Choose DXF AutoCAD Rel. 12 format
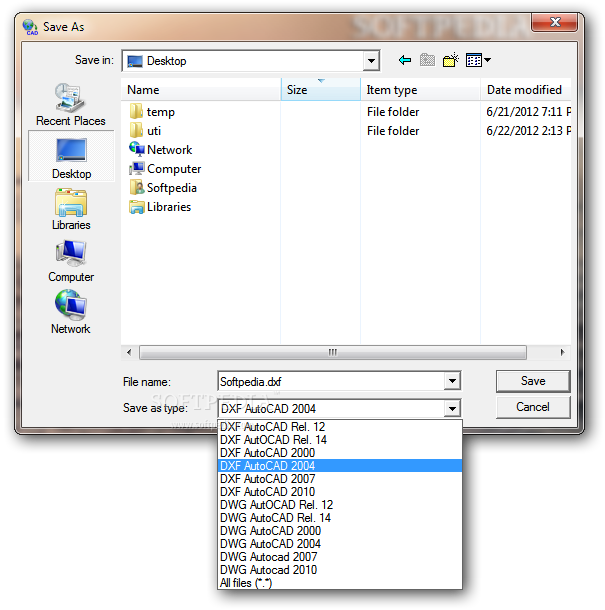 point(340,427)
